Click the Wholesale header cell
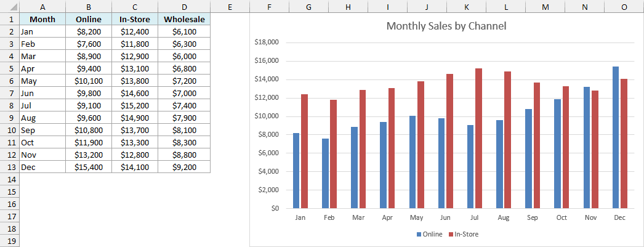Viewport: 644px width, 247px height. point(185,19)
